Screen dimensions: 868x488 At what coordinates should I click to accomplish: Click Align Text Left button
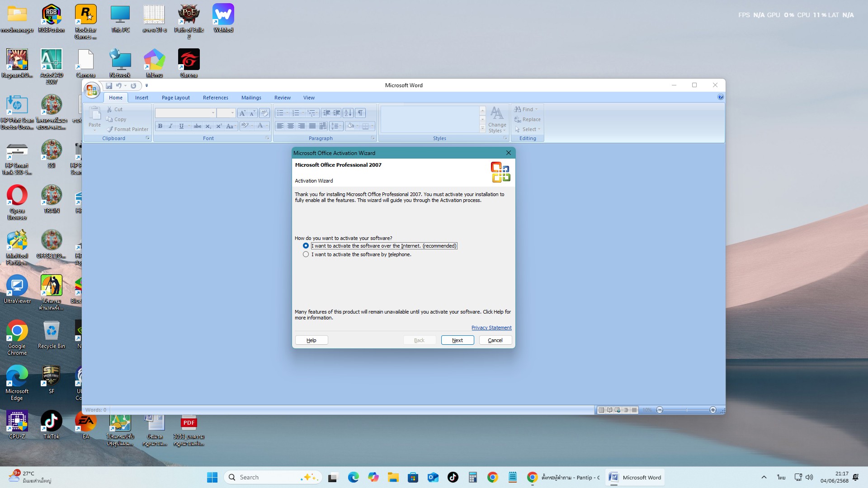pyautogui.click(x=280, y=126)
